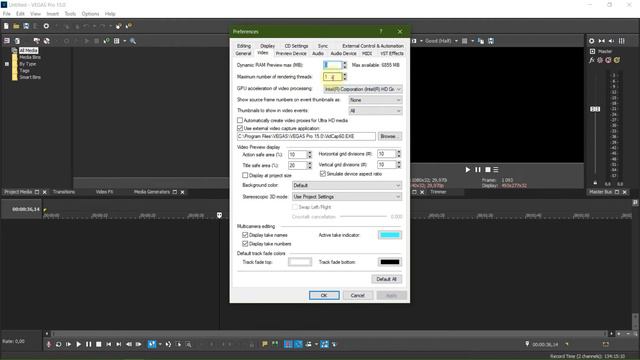Click the yellow marker icon in bottom toolbar
This screenshot has height=360, width=640.
click(x=265, y=344)
